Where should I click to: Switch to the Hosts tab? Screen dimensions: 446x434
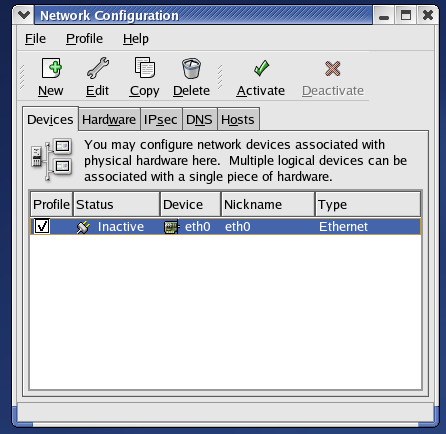[238, 119]
